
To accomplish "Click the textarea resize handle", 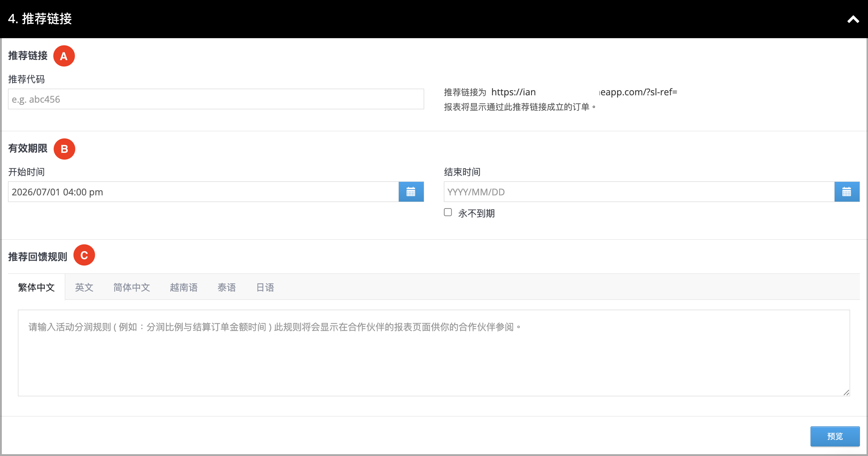I will 846,392.
